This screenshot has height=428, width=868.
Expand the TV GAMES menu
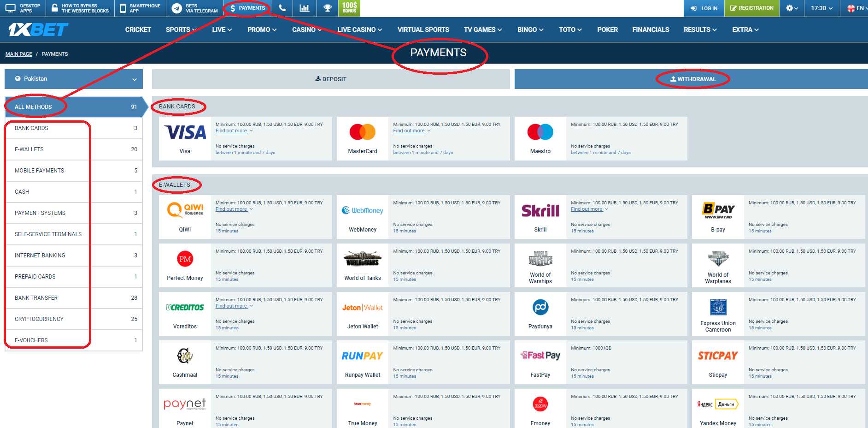click(x=483, y=30)
